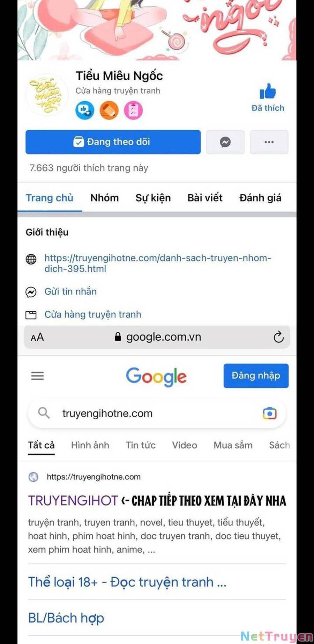314x644 pixels.
Task: Click the blue thumbs-up Đã thích icon
Action: pyautogui.click(x=268, y=92)
